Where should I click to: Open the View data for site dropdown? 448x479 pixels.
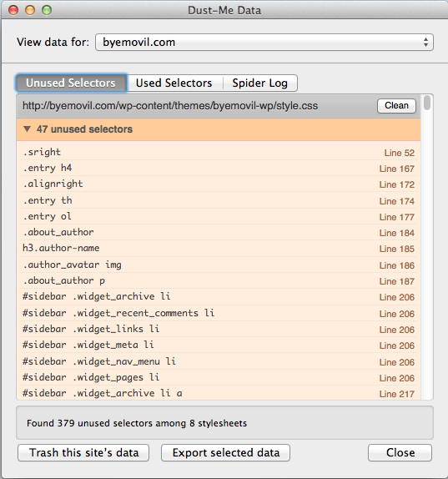(x=264, y=43)
